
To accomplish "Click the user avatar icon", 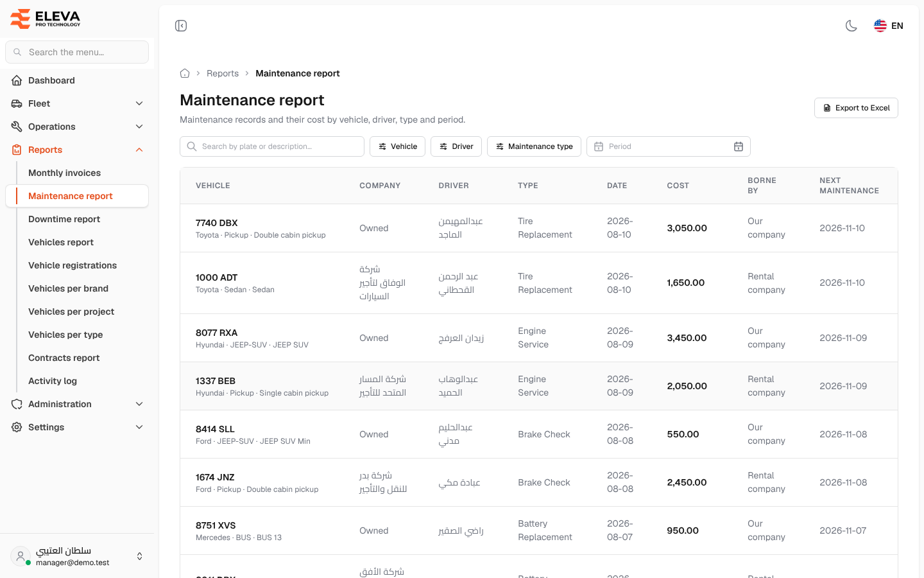I will (21, 556).
